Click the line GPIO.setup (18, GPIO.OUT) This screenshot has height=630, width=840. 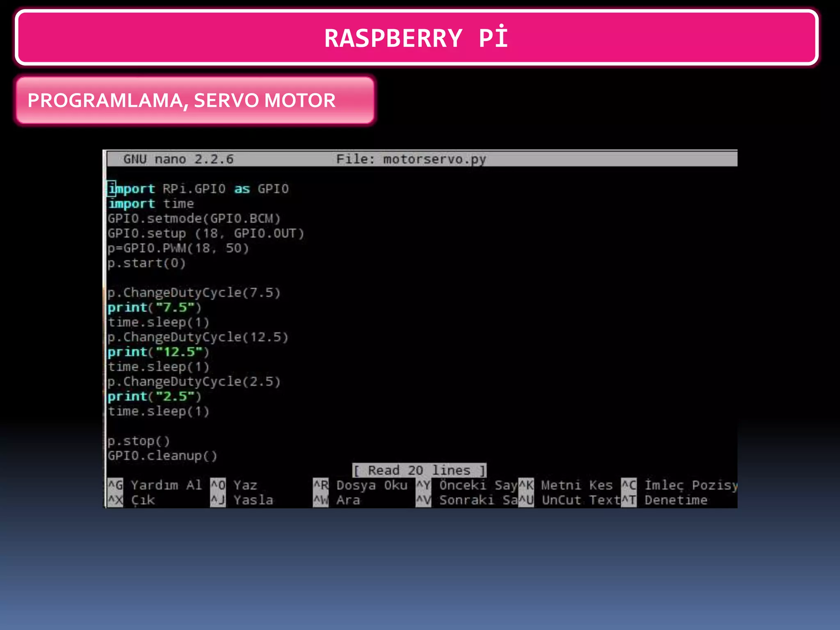pyautogui.click(x=206, y=233)
